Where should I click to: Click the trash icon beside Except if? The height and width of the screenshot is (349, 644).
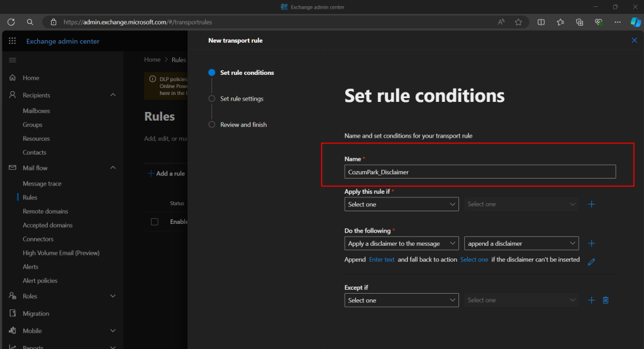606,301
